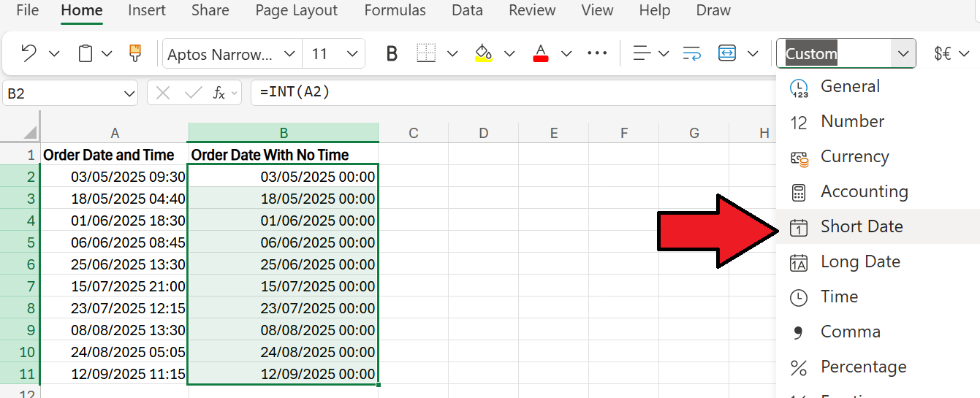The height and width of the screenshot is (398, 980).
Task: Click the Name Box showing B2
Action: pyautogui.click(x=70, y=93)
